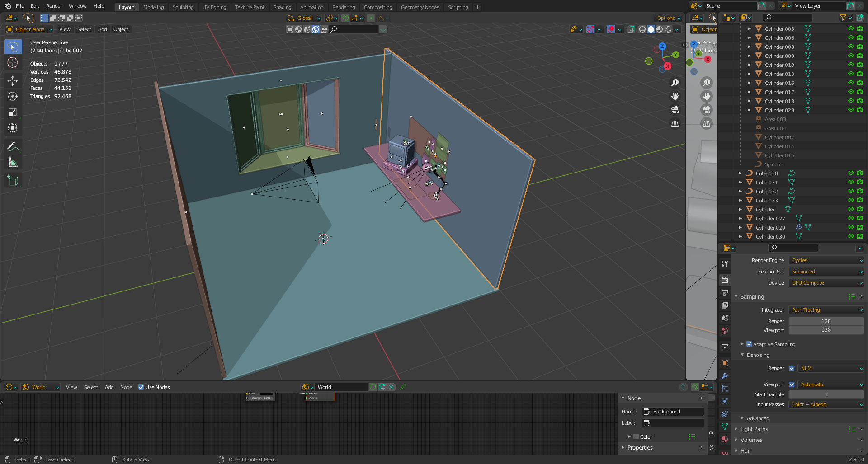Open the viewport Add menu button
This screenshot has height=464, width=868.
point(103,29)
